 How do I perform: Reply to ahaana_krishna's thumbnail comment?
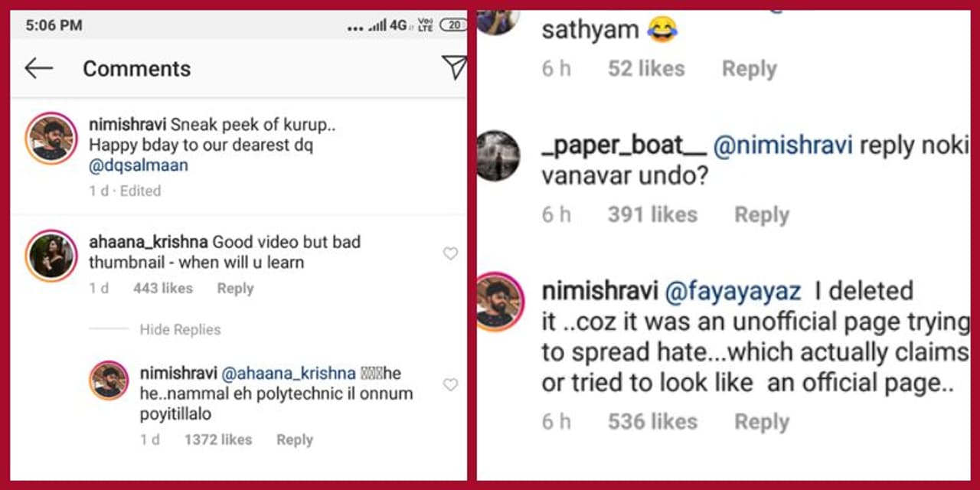[235, 289]
